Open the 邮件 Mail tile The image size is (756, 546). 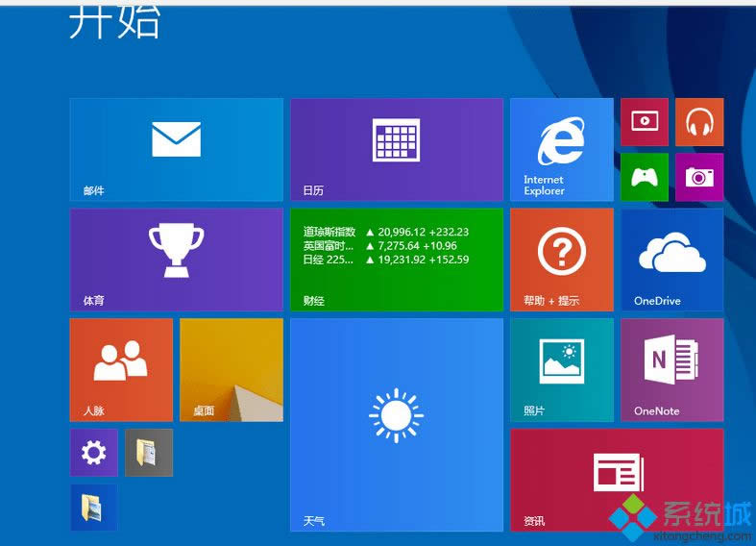(176, 149)
